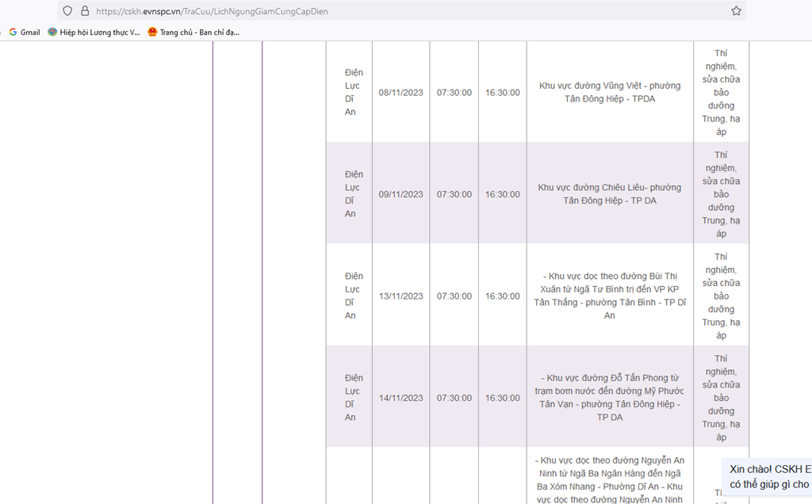Open the Hiệp hội Lương thực bookmark

point(94,32)
